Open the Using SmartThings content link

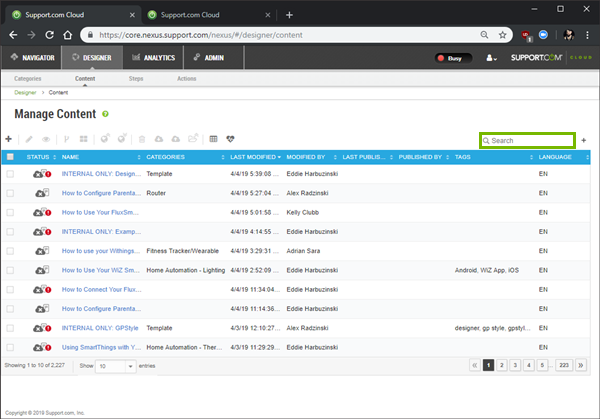[x=101, y=347]
